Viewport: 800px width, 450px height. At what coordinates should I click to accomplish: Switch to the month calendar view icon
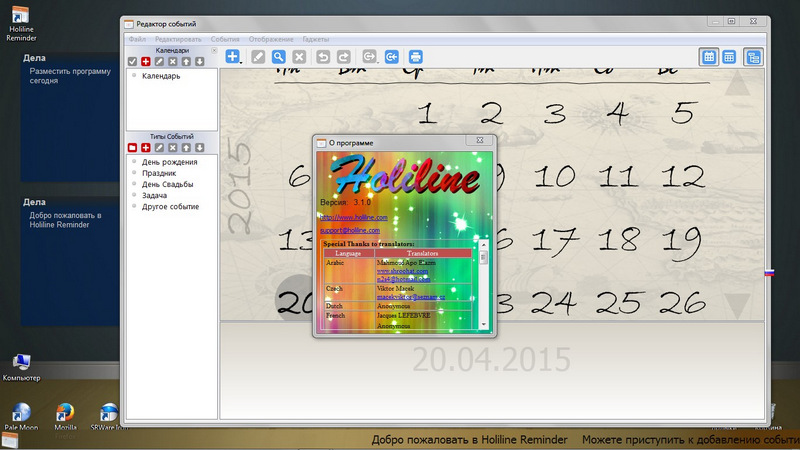point(709,57)
